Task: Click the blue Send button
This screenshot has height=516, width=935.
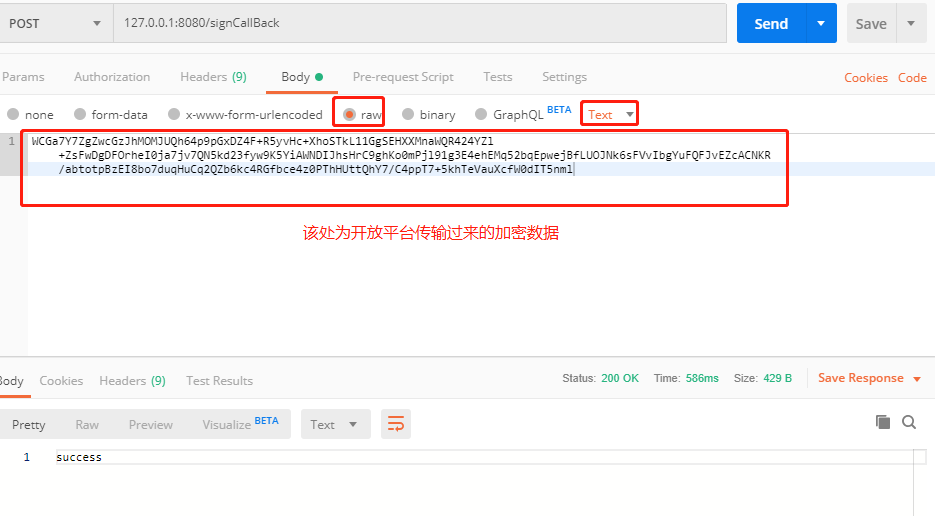Action: tap(772, 23)
